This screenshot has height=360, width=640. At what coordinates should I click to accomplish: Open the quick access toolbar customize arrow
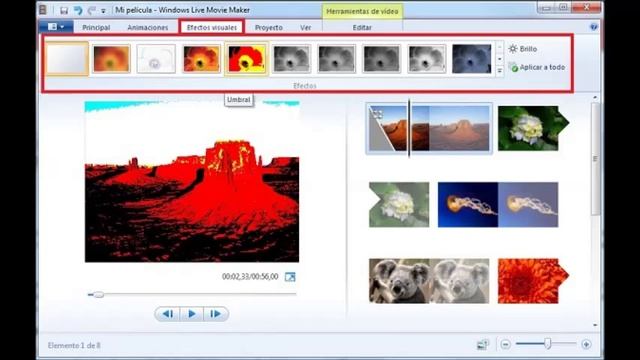[103, 11]
